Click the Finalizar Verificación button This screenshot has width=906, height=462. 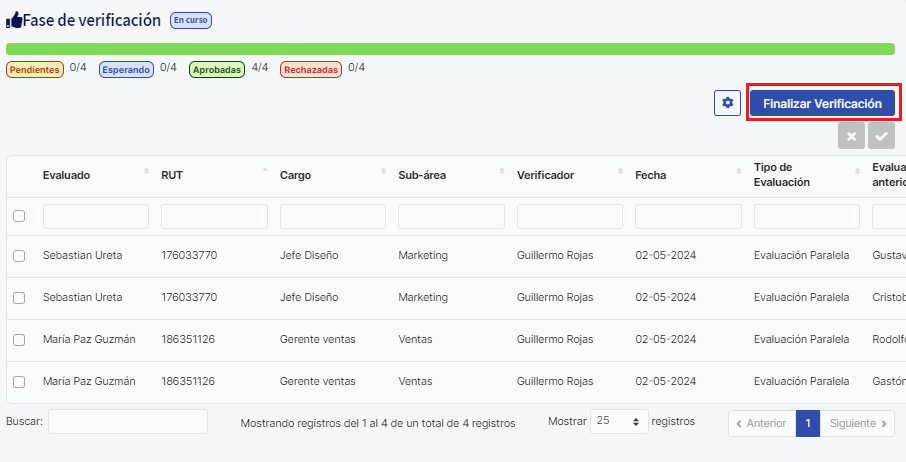(x=822, y=103)
